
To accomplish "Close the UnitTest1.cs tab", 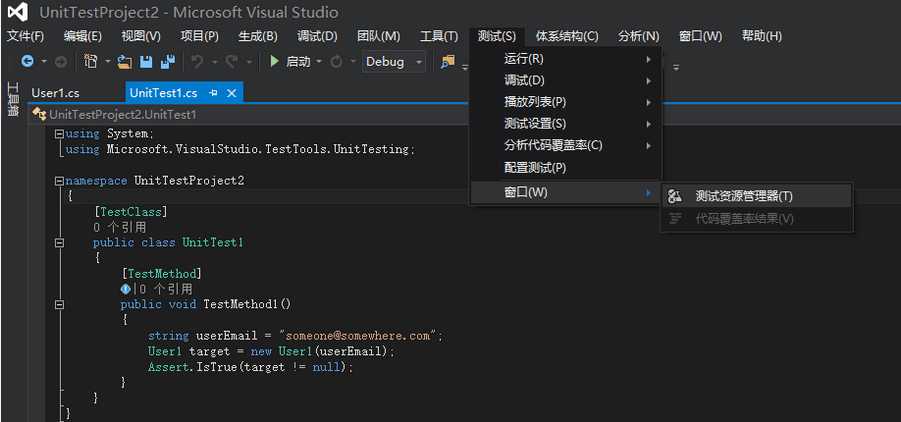I will click(232, 93).
